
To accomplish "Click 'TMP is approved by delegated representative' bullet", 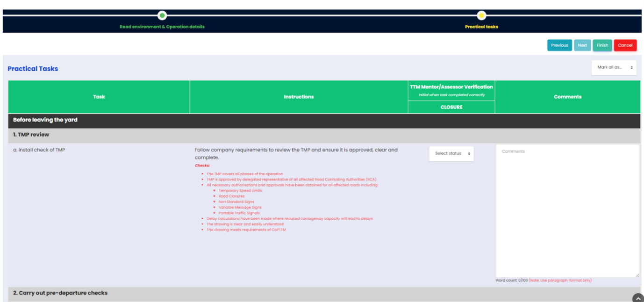I will click(x=291, y=180).
